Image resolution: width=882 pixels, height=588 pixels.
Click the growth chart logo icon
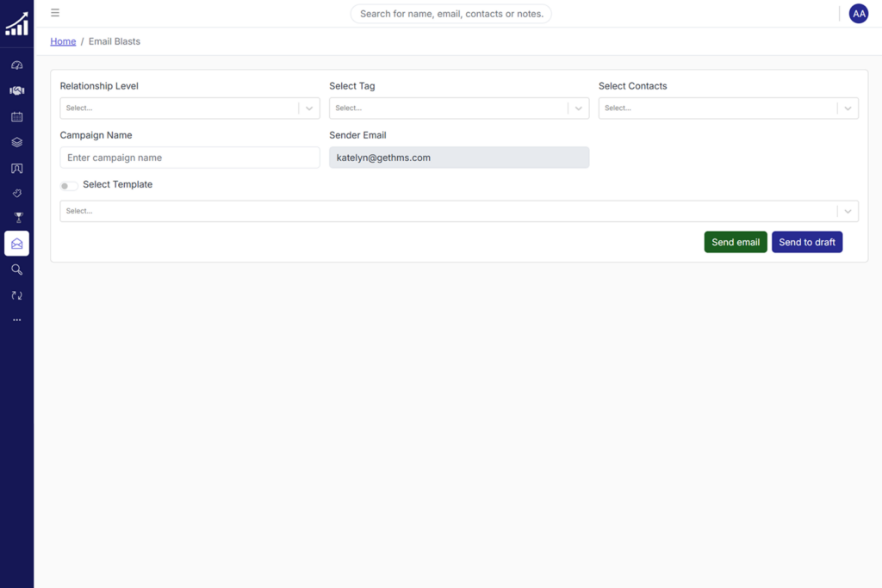tap(16, 24)
